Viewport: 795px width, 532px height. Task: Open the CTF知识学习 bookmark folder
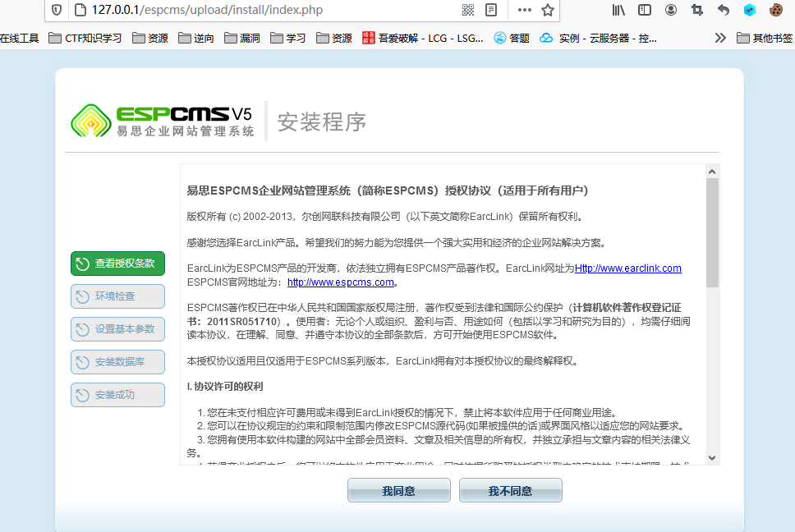coord(85,38)
